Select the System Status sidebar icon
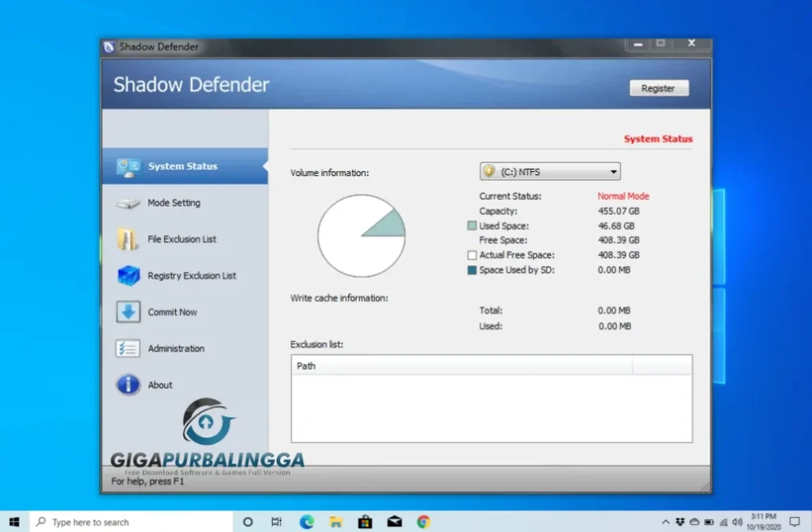 (x=128, y=166)
